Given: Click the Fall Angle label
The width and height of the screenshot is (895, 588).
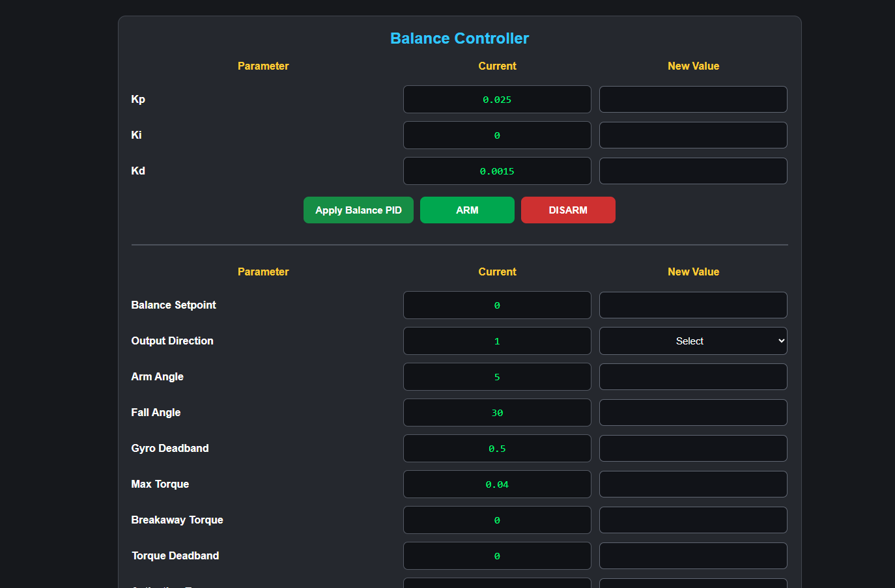Looking at the screenshot, I should coord(156,413).
